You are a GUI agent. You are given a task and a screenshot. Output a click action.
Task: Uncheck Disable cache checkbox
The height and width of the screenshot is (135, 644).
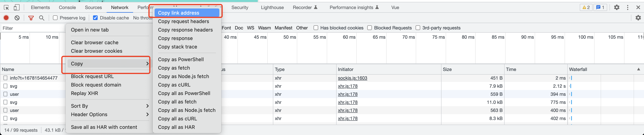[x=95, y=18]
